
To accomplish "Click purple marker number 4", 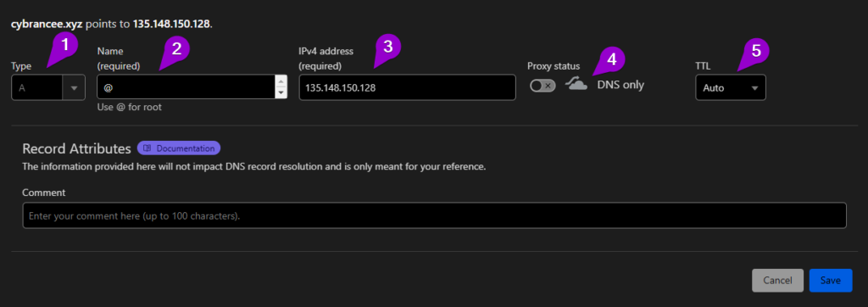I will [x=611, y=59].
